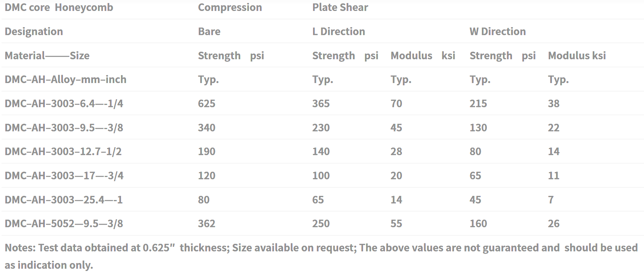
Task: Select the bare compression value 625
Action: click(x=207, y=103)
